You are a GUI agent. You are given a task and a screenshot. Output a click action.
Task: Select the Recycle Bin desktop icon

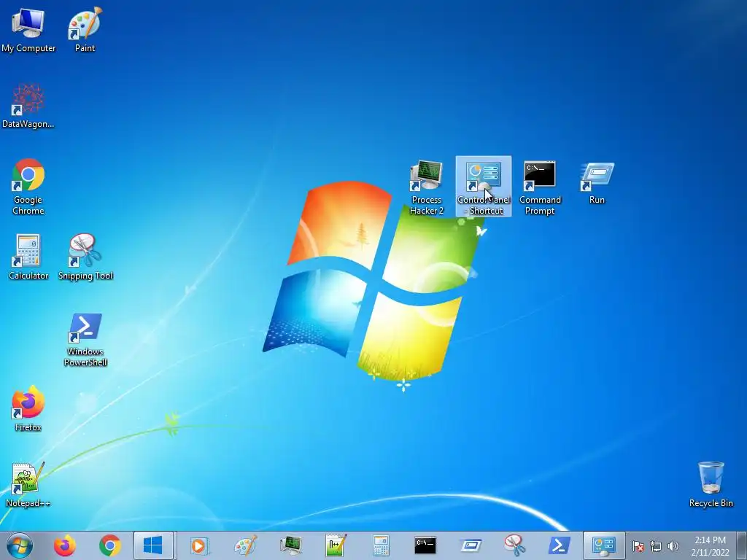pos(711,484)
